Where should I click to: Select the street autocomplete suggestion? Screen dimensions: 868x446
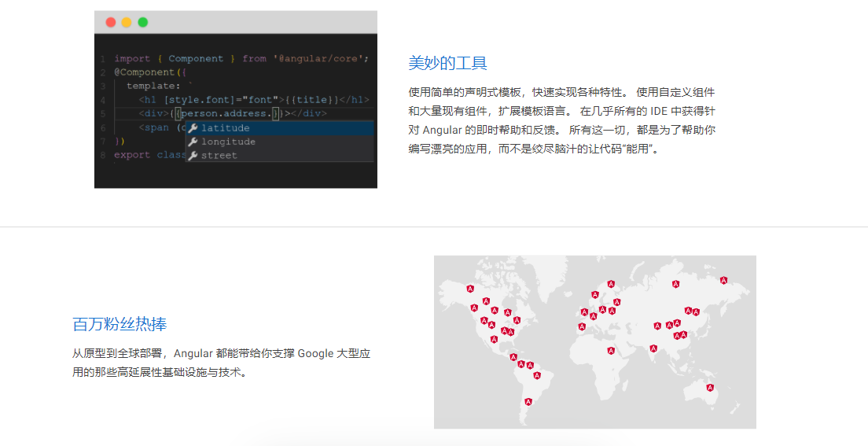280,156
